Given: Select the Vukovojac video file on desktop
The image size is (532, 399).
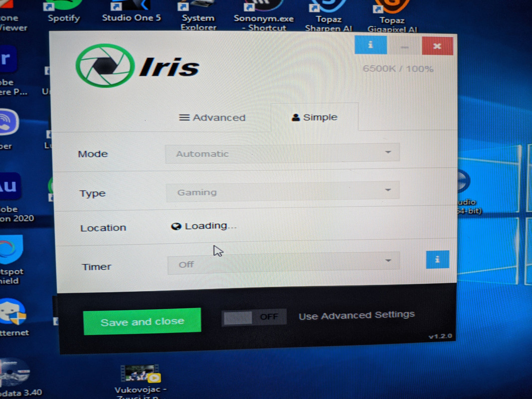Looking at the screenshot, I should coord(140,382).
